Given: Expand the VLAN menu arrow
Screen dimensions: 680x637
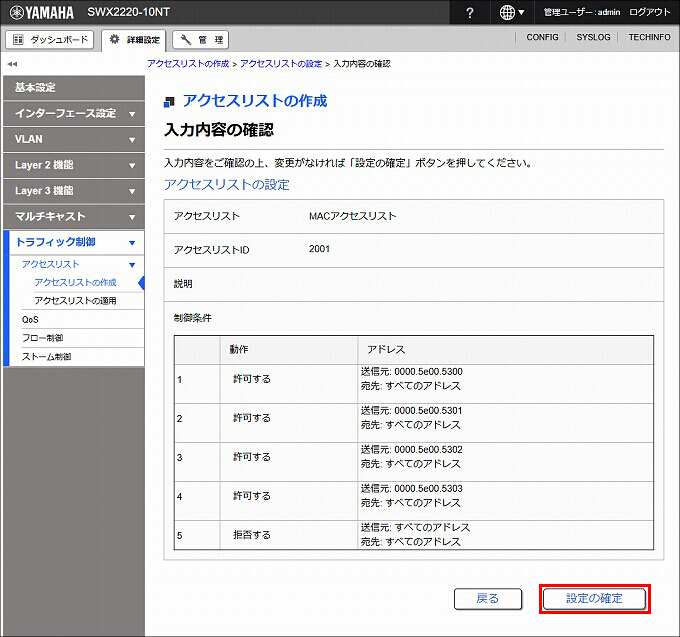Looking at the screenshot, I should tap(132, 140).
